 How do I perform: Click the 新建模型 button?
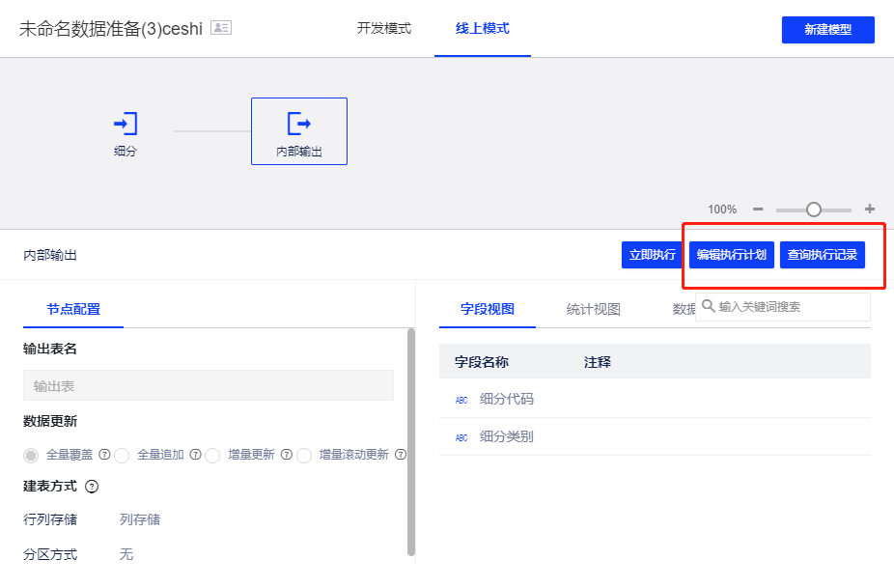[827, 30]
